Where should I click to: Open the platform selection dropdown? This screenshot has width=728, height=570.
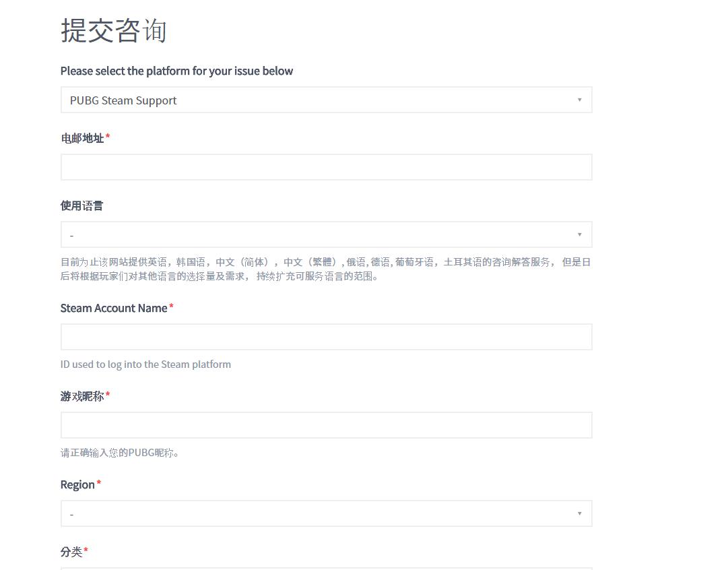tap(326, 99)
